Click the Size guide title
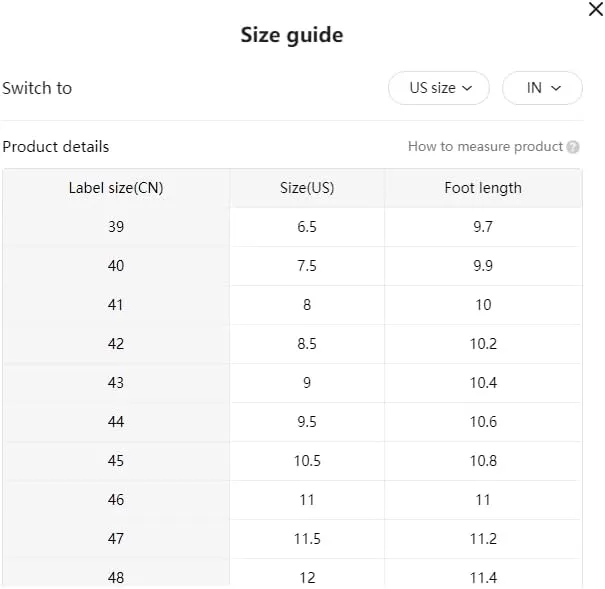The width and height of the screenshot is (605, 589). click(x=292, y=35)
